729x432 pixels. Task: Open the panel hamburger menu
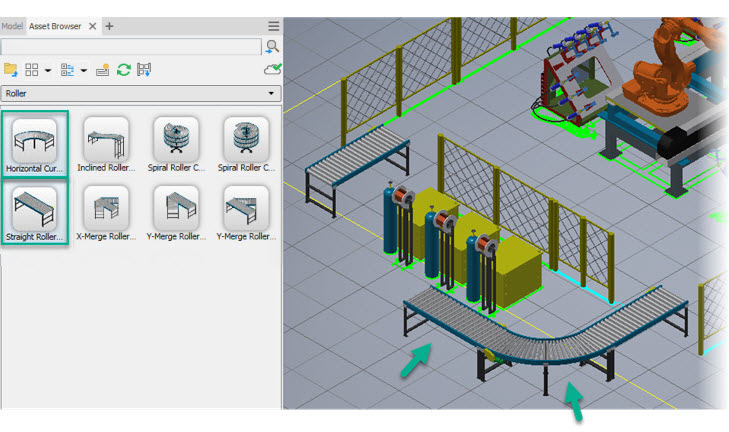point(273,26)
